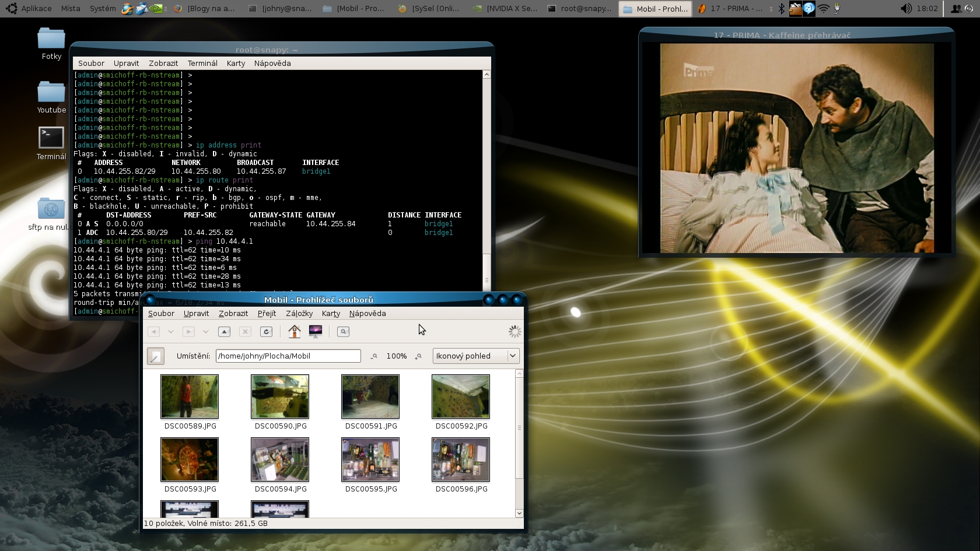Click file browser scrollbar up arrow
980x551 pixels.
(x=519, y=374)
